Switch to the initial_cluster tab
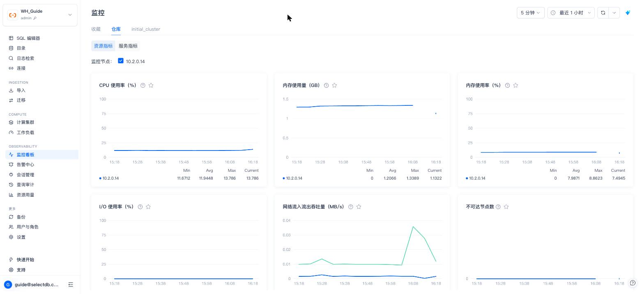Viewport: 644px width, 294px height. tap(146, 29)
